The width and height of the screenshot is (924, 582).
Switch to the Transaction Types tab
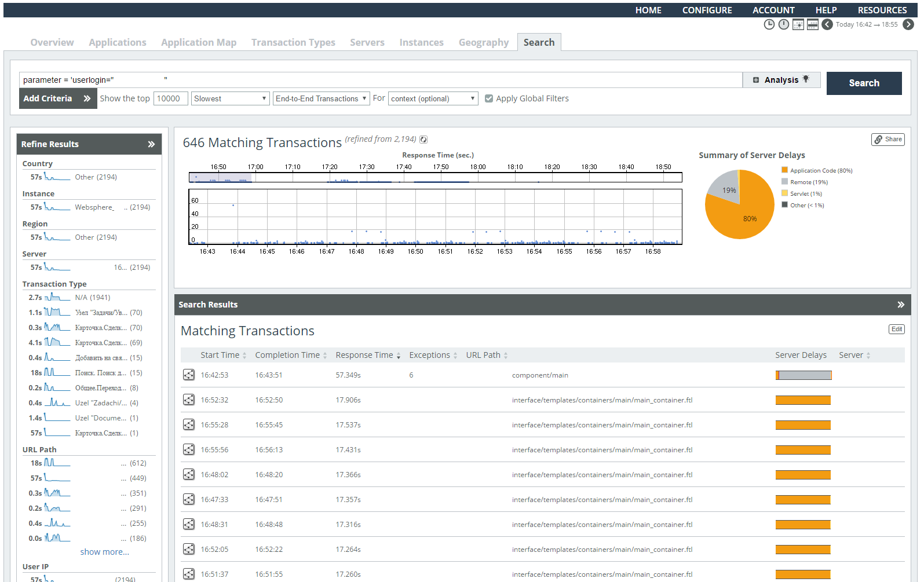tap(293, 42)
